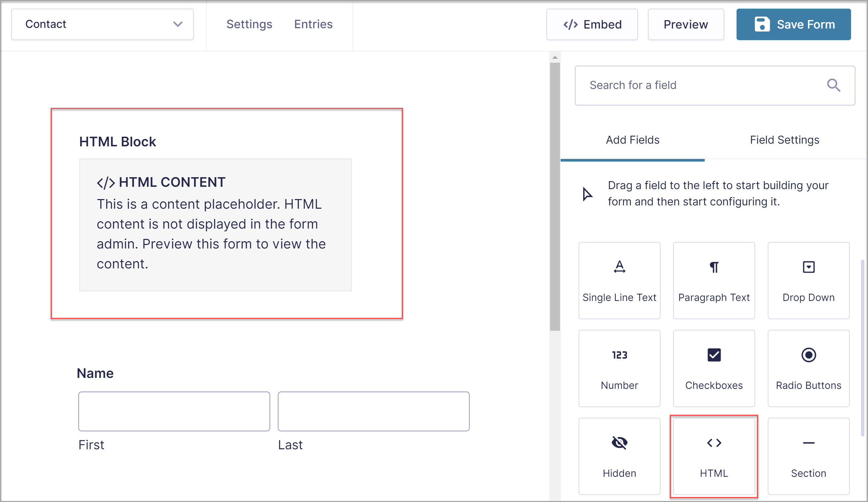
Task: Click the First name input box
Action: (174, 411)
